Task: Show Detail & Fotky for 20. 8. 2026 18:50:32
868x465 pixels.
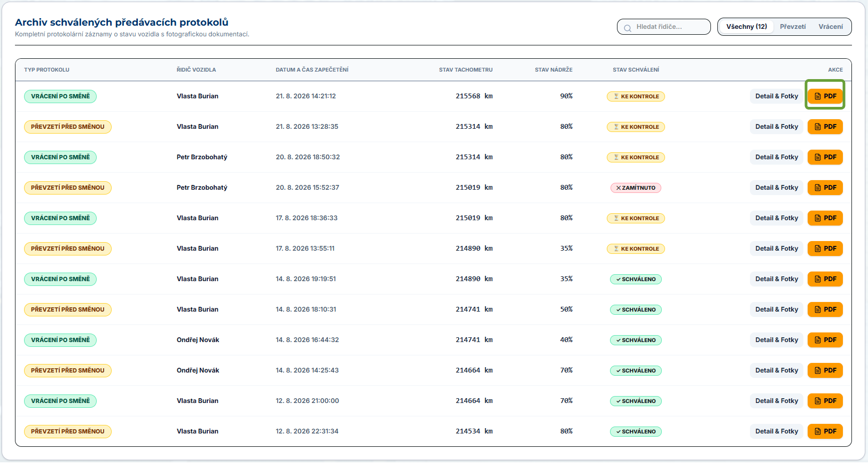Action: coord(777,157)
